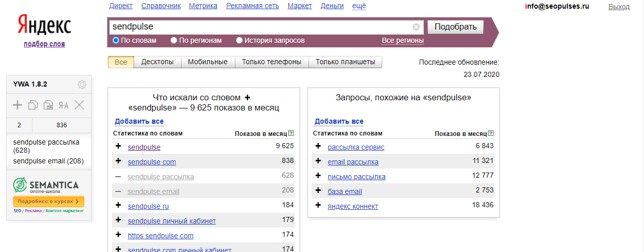Open the 'база email' similar query link
Image resolution: width=644 pixels, height=252 pixels.
345,191
